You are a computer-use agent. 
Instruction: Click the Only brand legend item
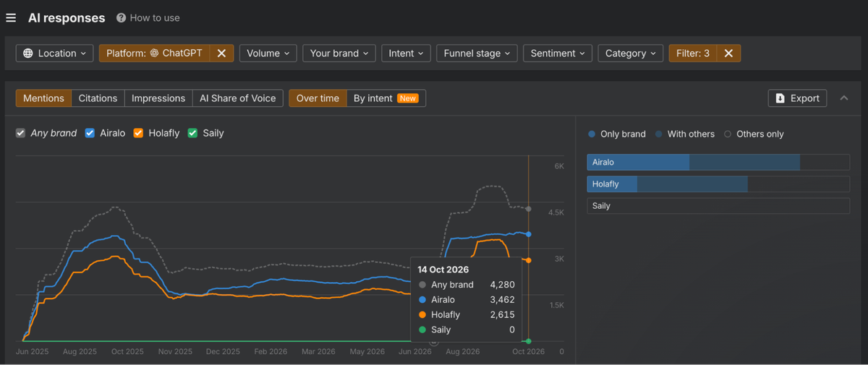coord(616,134)
